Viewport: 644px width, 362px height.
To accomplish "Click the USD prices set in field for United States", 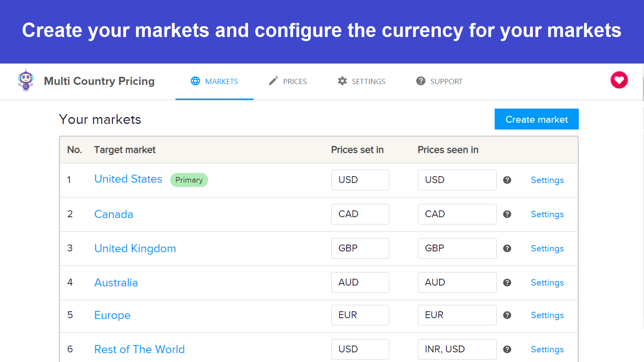I will pos(360,180).
